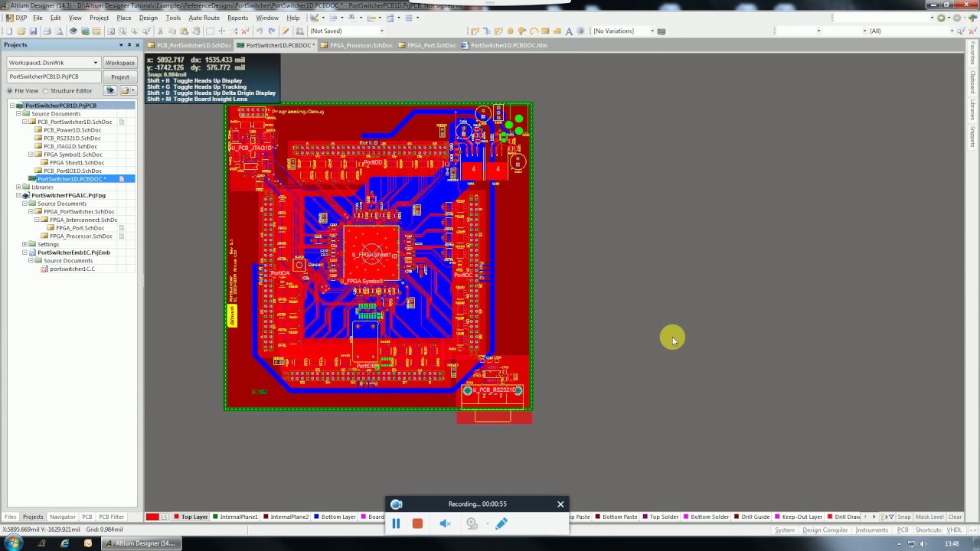Click the Cross Probe pencil icon
This screenshot has width=980, height=551.
285,31
